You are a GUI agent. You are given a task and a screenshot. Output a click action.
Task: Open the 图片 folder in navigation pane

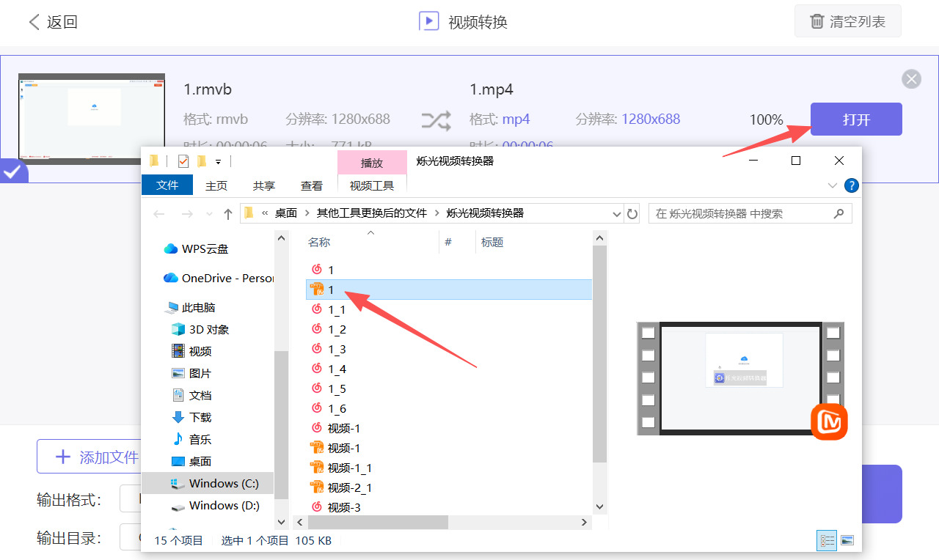click(x=191, y=373)
